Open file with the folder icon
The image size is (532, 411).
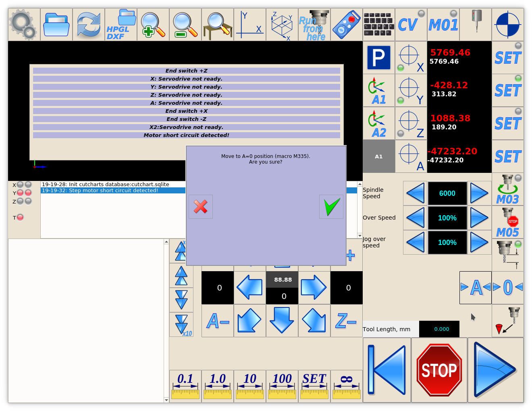pos(56,25)
